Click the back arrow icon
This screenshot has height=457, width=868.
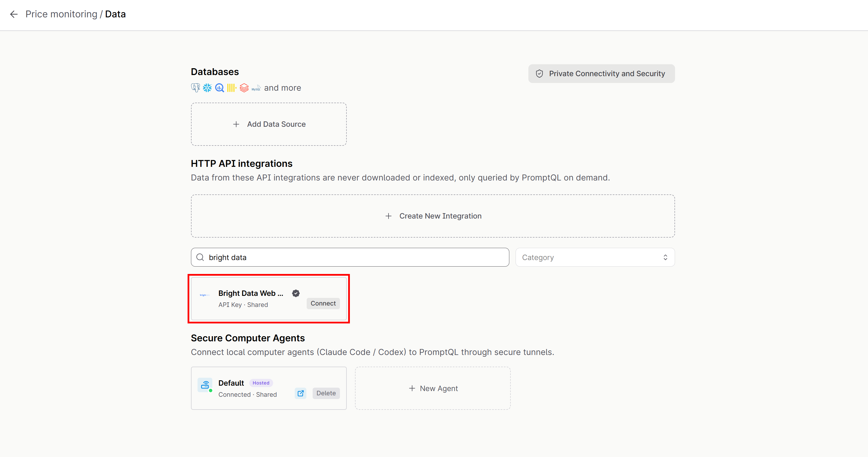[x=14, y=14]
